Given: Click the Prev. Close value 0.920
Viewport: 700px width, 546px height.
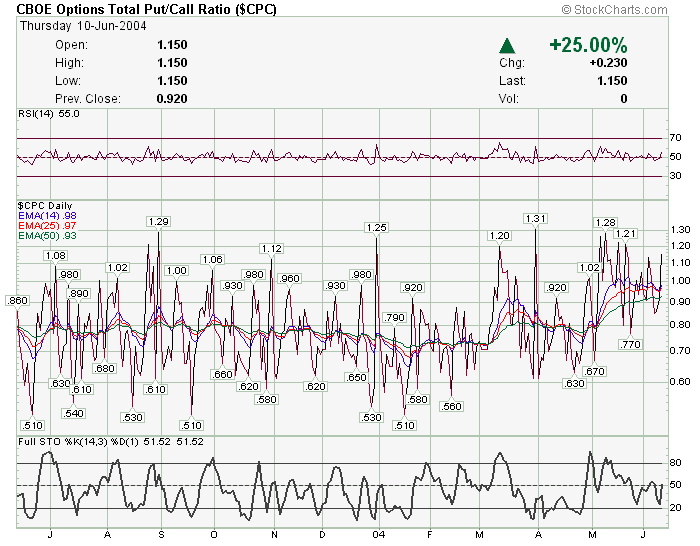Looking at the screenshot, I should coord(172,99).
